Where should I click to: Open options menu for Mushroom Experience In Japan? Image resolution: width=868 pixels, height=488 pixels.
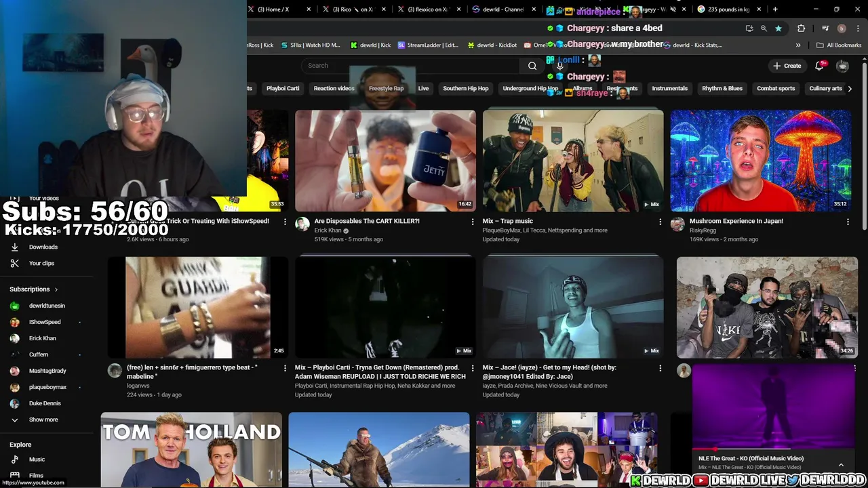coord(848,222)
